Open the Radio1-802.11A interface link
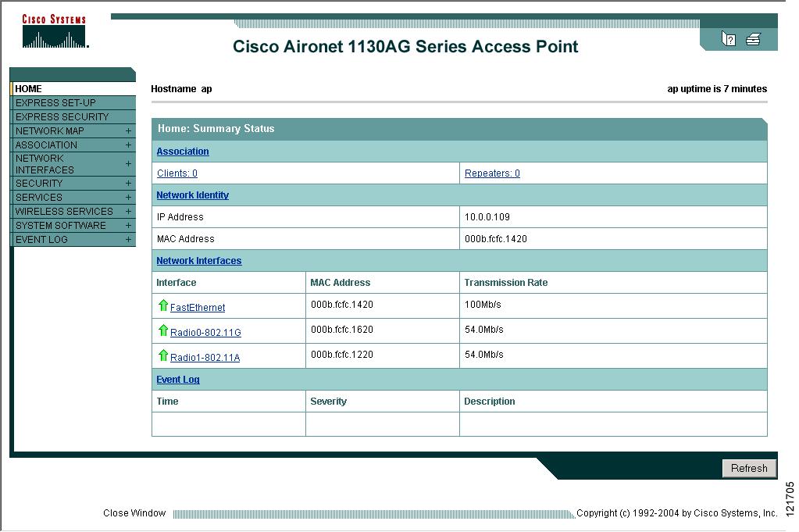 [x=205, y=358]
